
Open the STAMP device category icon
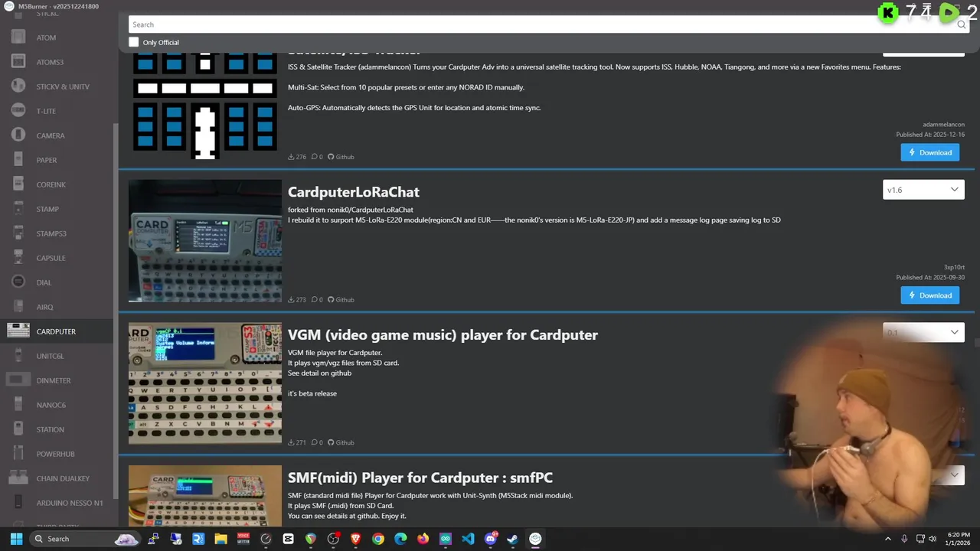18,209
